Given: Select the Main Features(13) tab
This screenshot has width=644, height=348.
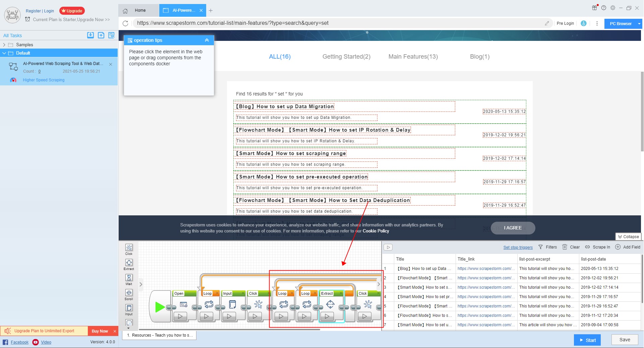Looking at the screenshot, I should tap(413, 57).
